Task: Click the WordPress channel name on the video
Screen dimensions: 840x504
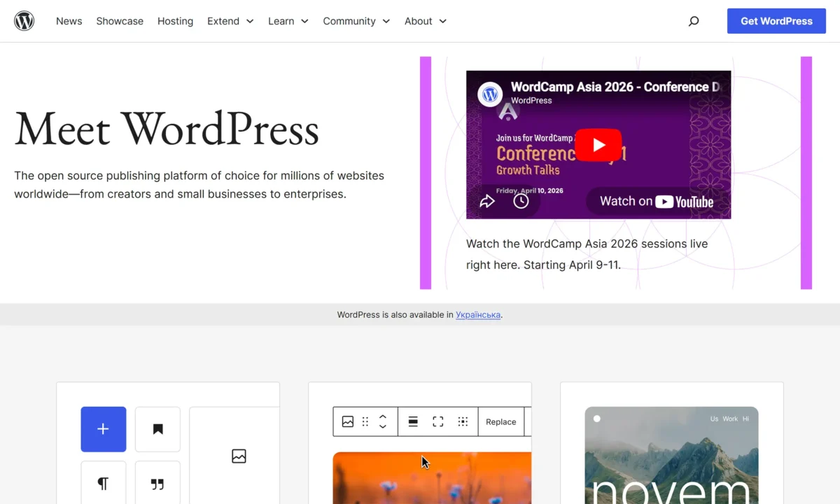Action: coord(531,101)
